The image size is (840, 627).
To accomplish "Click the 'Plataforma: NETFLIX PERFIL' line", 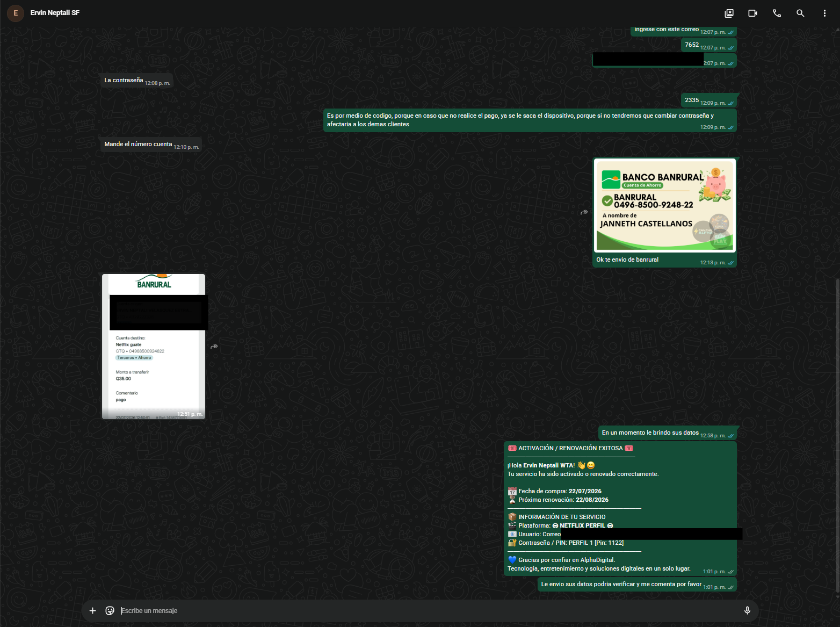I will coord(560,525).
